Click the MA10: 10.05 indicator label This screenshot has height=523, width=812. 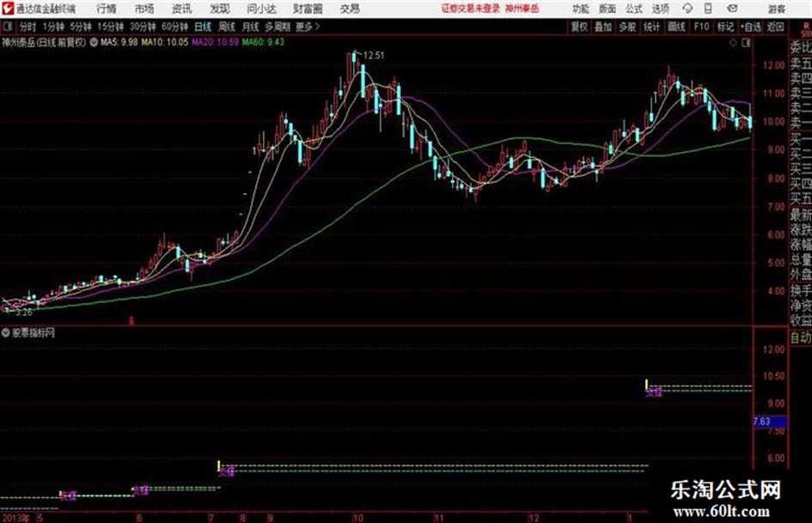pyautogui.click(x=165, y=42)
